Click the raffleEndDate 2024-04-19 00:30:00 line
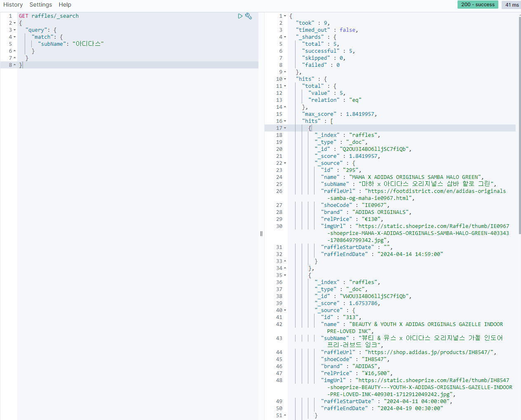Image resolution: width=521 pixels, height=420 pixels. coord(382,408)
